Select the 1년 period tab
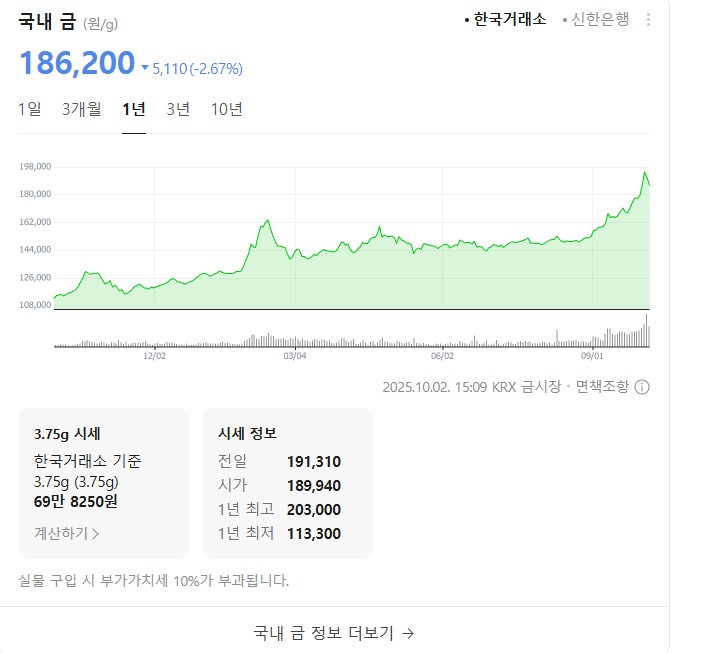 point(134,109)
